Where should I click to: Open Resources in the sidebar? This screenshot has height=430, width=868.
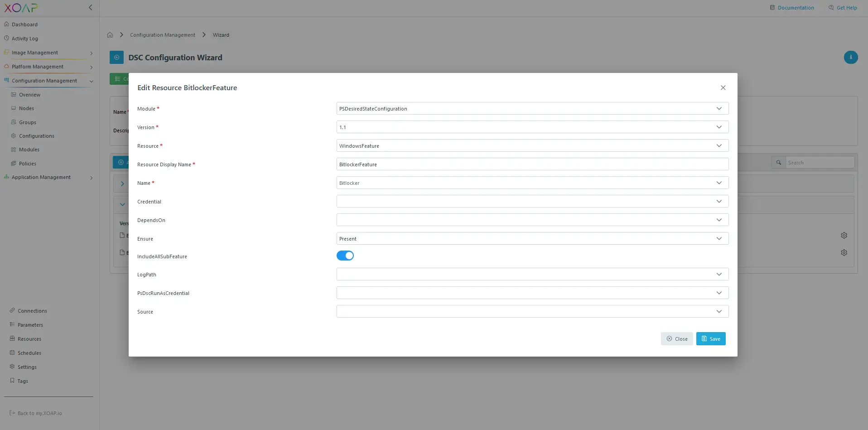(29, 339)
